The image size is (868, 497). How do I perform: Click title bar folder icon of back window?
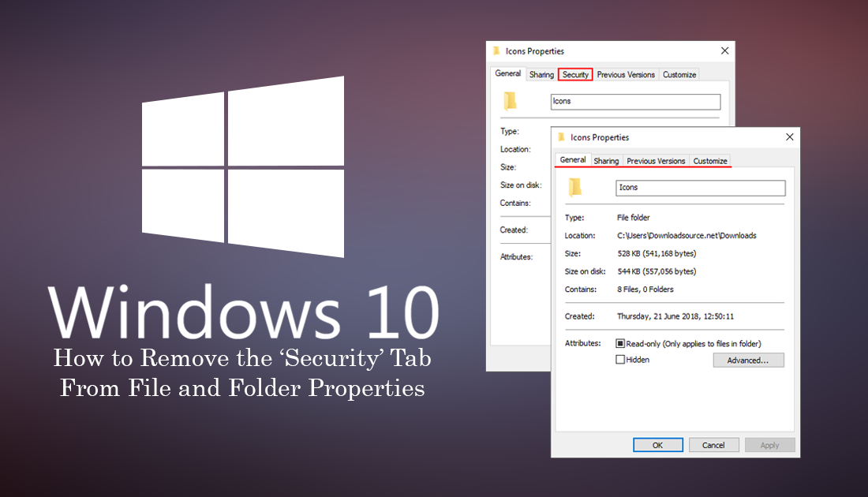click(x=496, y=50)
